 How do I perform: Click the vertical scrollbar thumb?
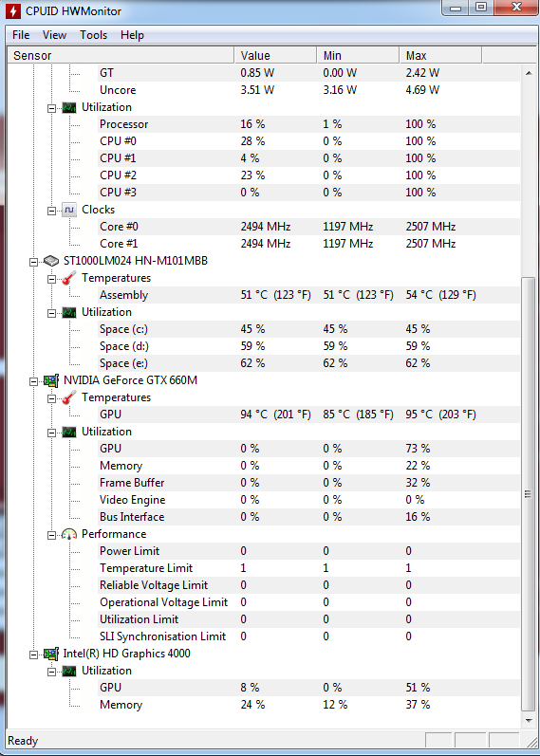pos(528,494)
